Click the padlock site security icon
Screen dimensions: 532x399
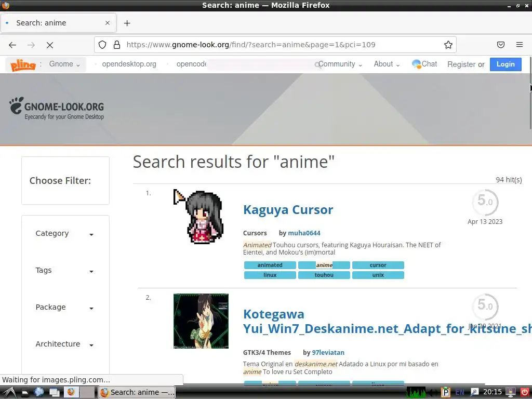pyautogui.click(x=117, y=45)
